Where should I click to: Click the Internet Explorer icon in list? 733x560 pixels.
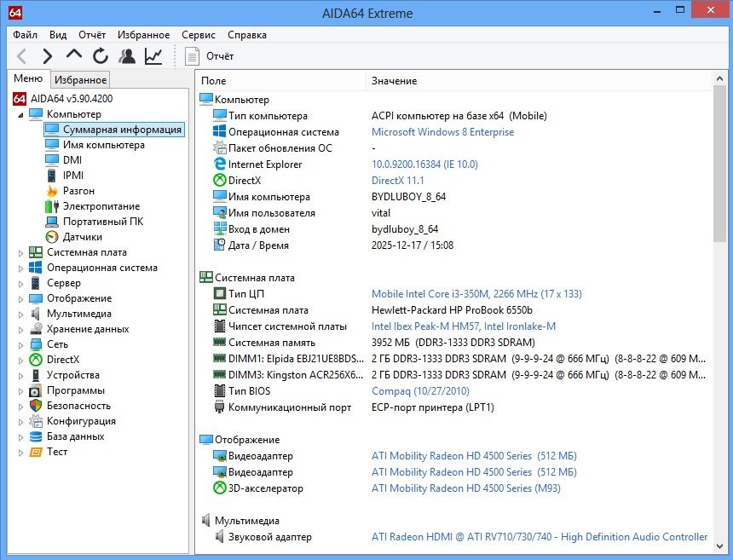pyautogui.click(x=220, y=164)
